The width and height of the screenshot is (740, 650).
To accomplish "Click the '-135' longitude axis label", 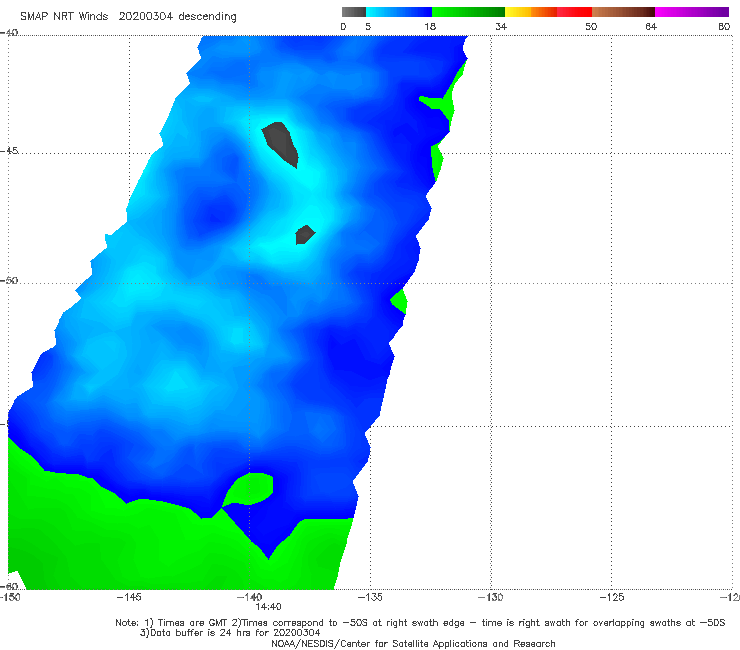I will coord(370,597).
